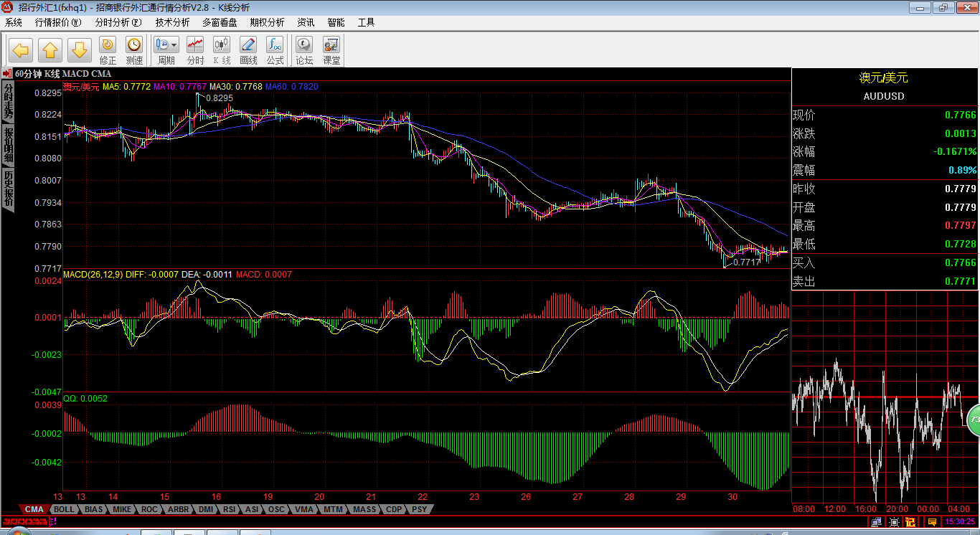Switch to 分时 intraday chart view
This screenshot has height=535, width=980.
195,50
